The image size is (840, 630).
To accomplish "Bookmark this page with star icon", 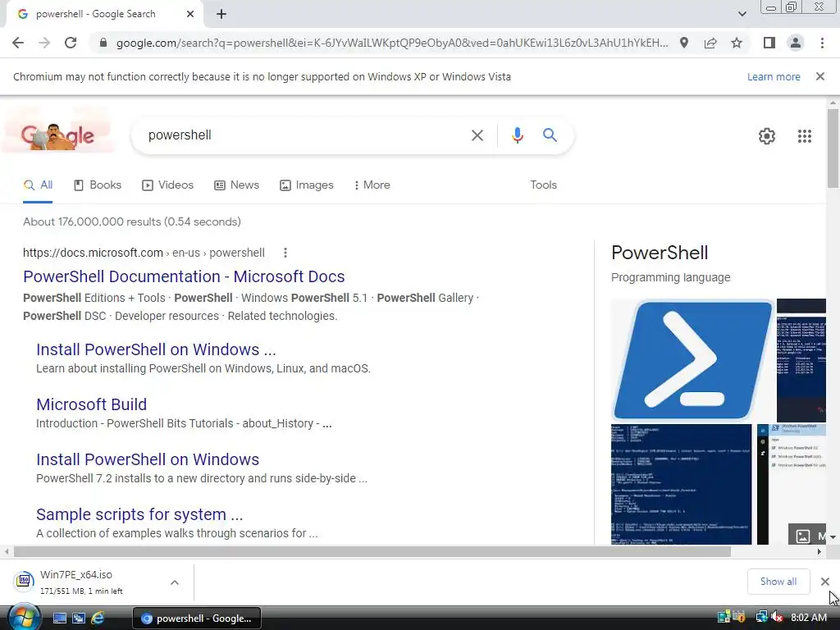I will (737, 43).
